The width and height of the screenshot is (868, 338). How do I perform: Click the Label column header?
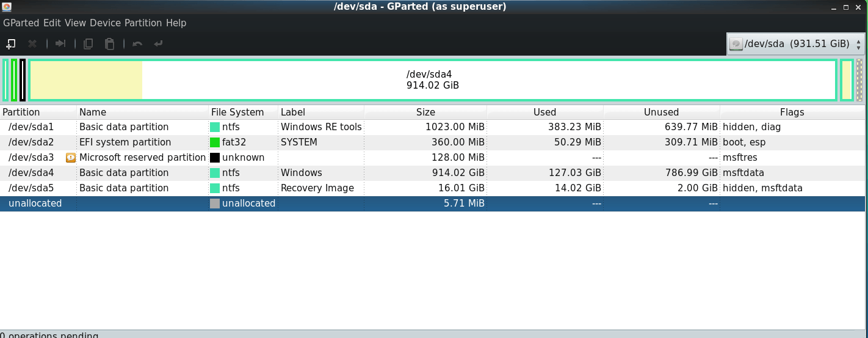(321, 112)
